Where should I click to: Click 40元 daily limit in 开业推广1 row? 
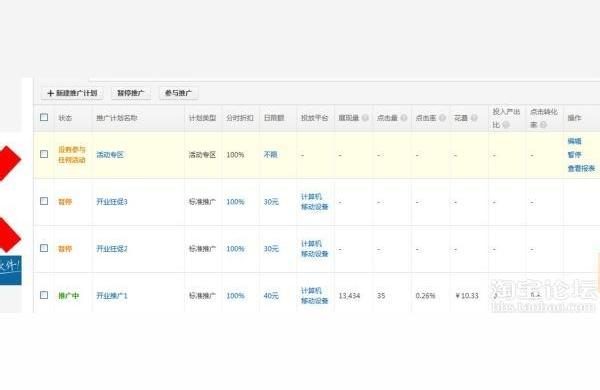click(271, 296)
